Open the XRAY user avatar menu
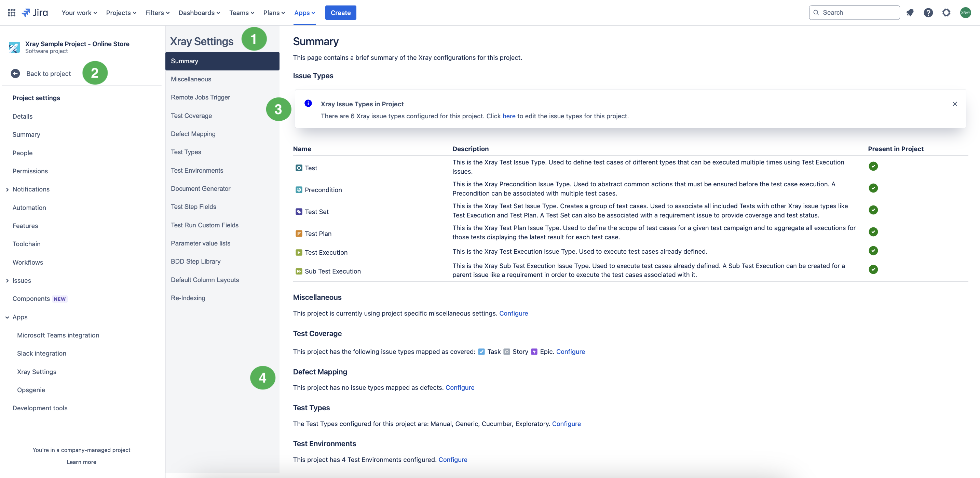Image resolution: width=980 pixels, height=478 pixels. pyautogui.click(x=965, y=13)
